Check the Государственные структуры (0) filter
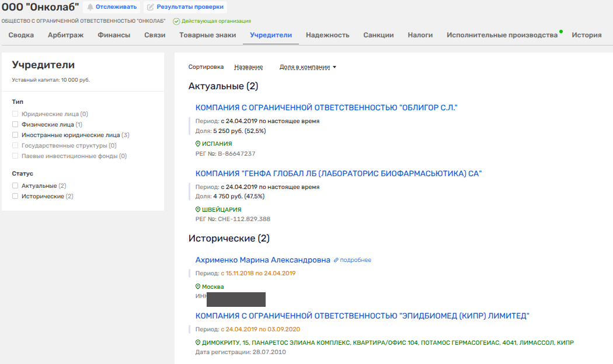613x364 pixels. click(x=15, y=146)
